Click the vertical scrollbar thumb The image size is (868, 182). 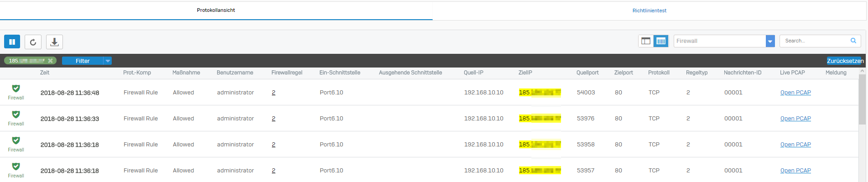click(x=862, y=100)
